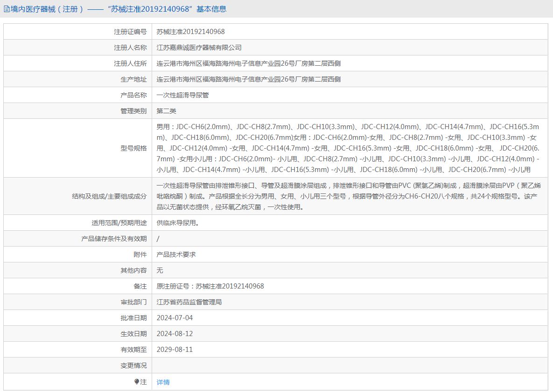Click the address in the 生产地址 row

point(249,79)
